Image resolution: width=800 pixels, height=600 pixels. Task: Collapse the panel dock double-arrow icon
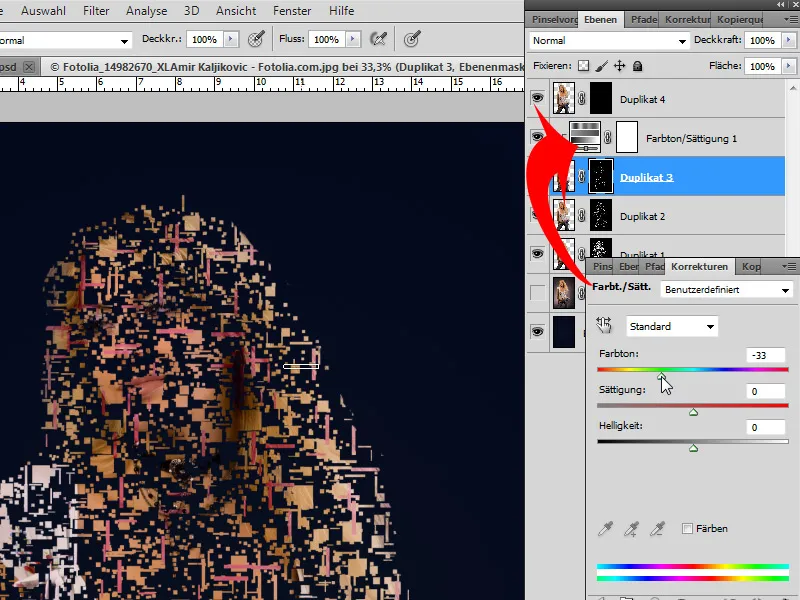pos(781,5)
